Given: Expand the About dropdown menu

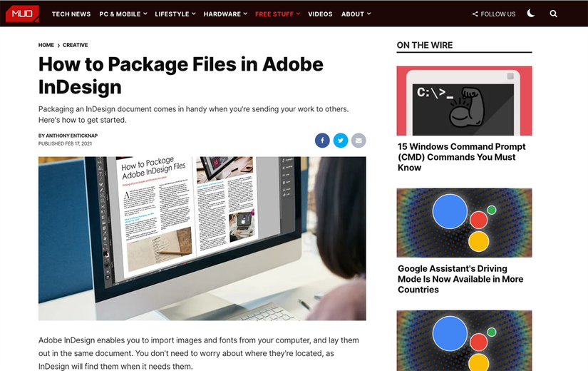Looking at the screenshot, I should pos(356,14).
